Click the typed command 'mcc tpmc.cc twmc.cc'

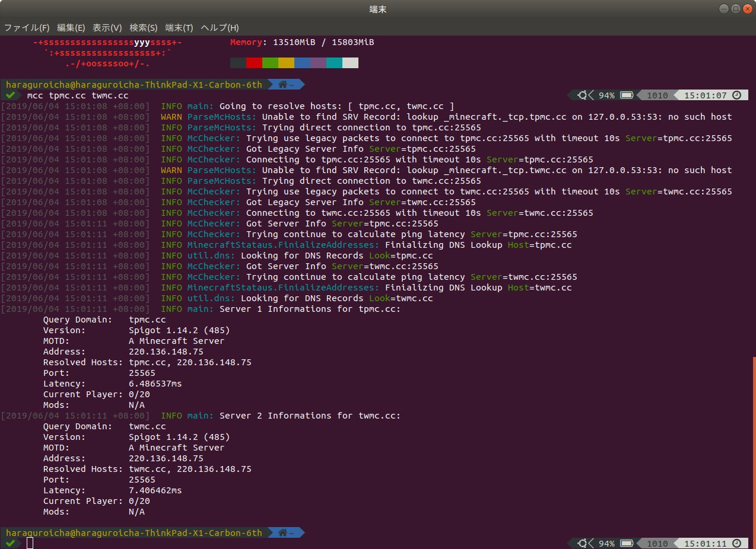[78, 95]
